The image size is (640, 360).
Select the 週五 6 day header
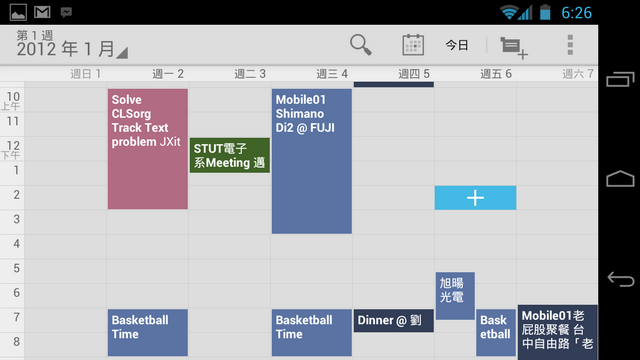[496, 74]
